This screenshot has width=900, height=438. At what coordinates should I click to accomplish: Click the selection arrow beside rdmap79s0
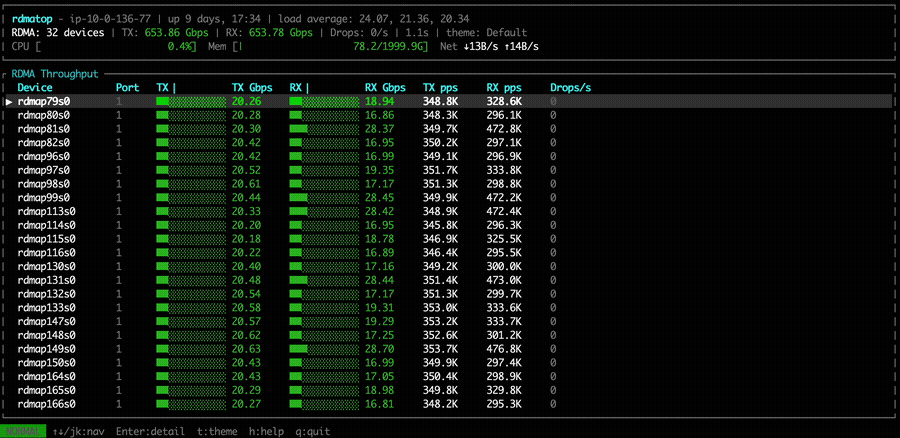[x=9, y=102]
